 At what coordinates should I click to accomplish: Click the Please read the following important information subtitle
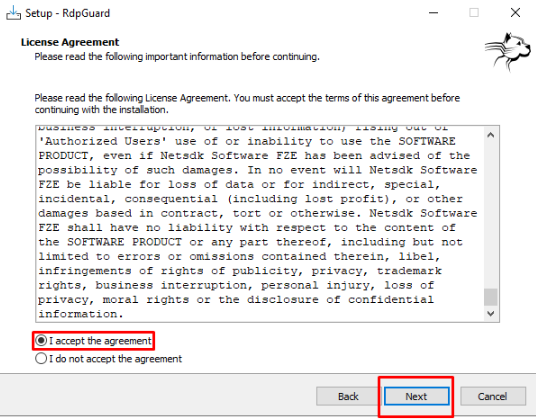pyautogui.click(x=177, y=57)
